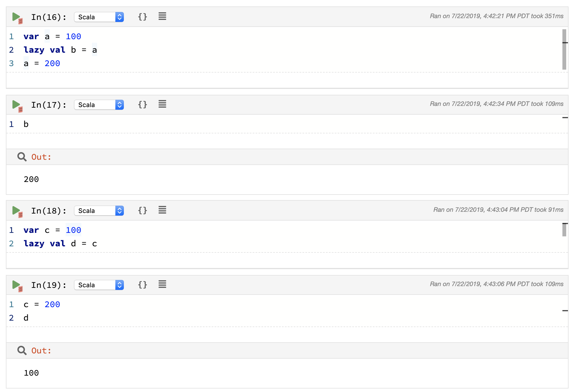Open the language selector of In(17)
Screen dimensions: 575x392
pos(99,105)
